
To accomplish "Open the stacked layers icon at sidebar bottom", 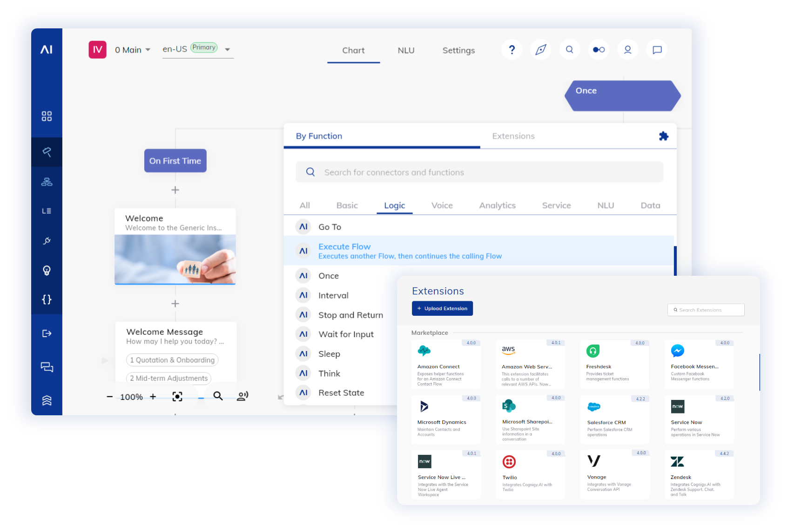I will (47, 400).
